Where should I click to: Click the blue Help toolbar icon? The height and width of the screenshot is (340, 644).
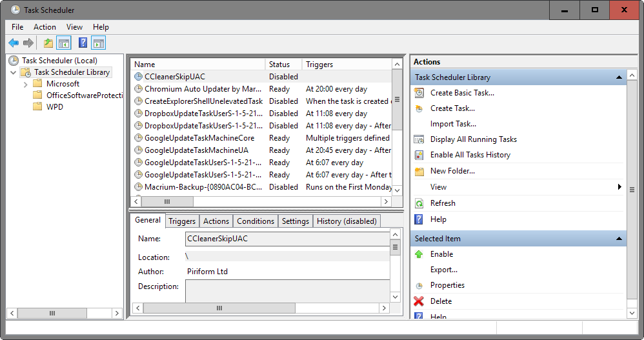click(83, 43)
